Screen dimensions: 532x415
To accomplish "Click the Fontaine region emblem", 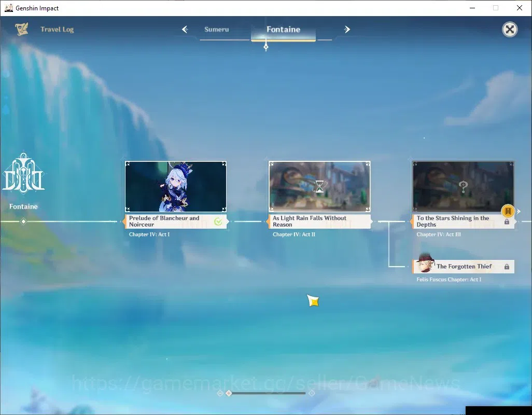I will point(23,173).
